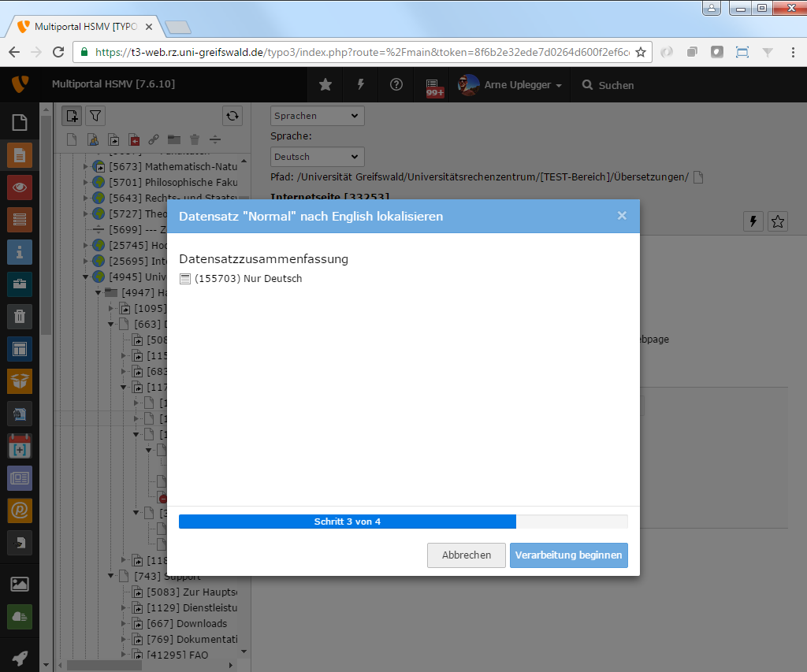Open the Recycler trash module icon
807x672 pixels.
click(20, 317)
